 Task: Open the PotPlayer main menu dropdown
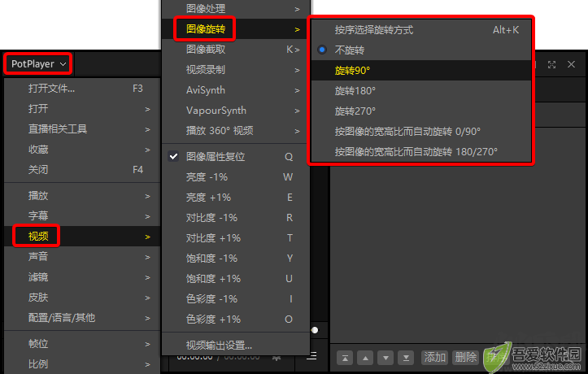pyautogui.click(x=38, y=63)
